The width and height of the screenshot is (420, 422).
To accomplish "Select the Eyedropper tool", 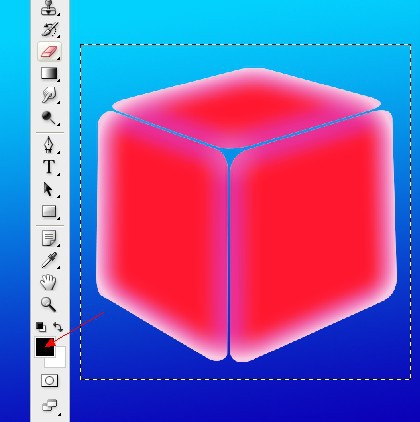I will [x=49, y=260].
